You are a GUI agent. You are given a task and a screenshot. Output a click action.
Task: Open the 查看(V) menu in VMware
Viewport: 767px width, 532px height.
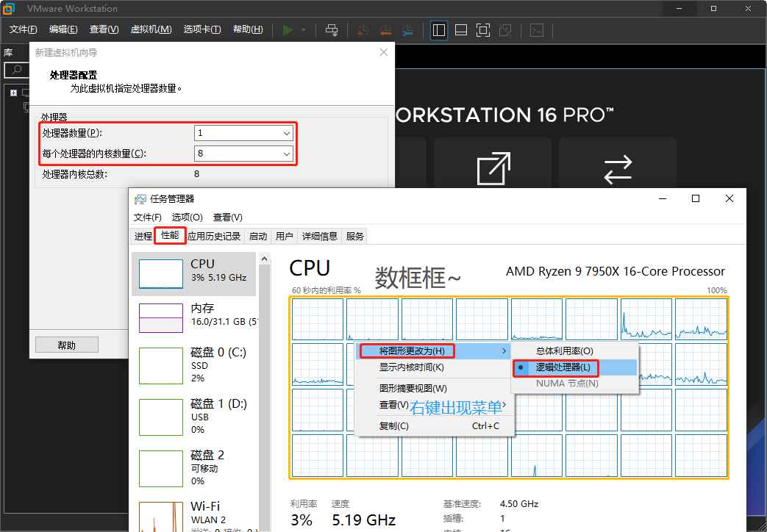104,29
